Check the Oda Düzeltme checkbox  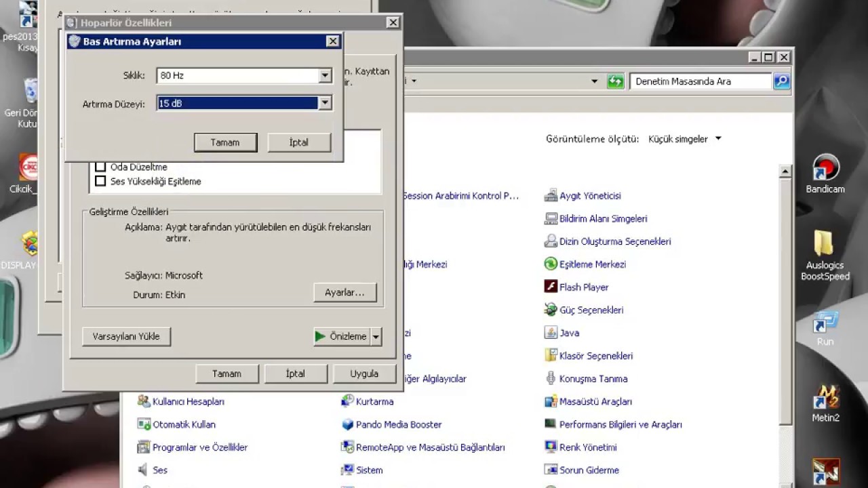[x=100, y=167]
